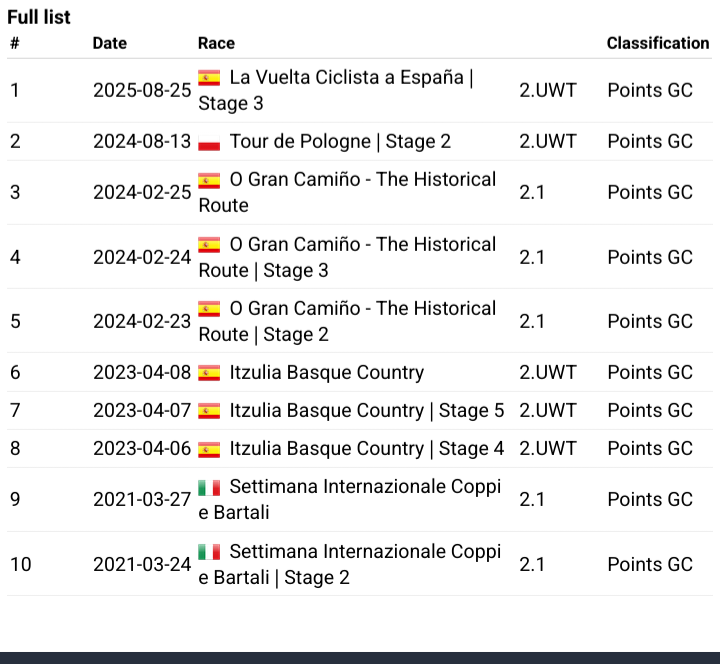Sort by the Date column header
Viewport: 720px width, 664px height.
coord(110,43)
